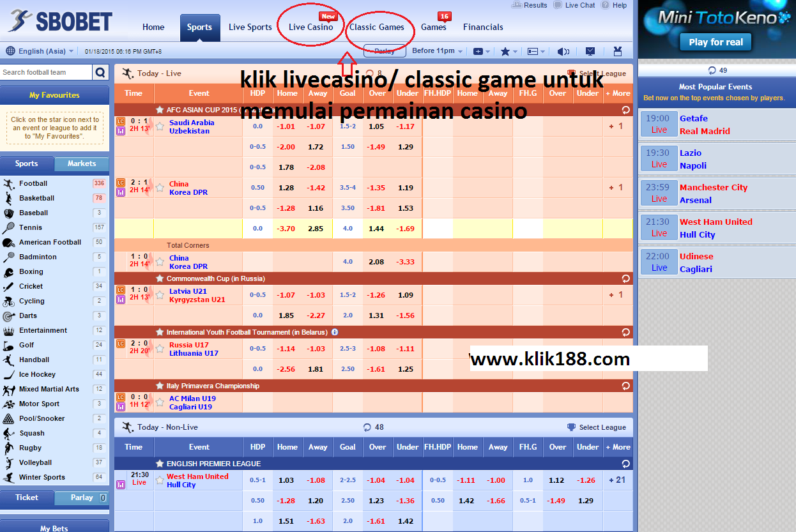The image size is (796, 532).
Task: Click the Basketball player icon in sports list
Action: 8,199
